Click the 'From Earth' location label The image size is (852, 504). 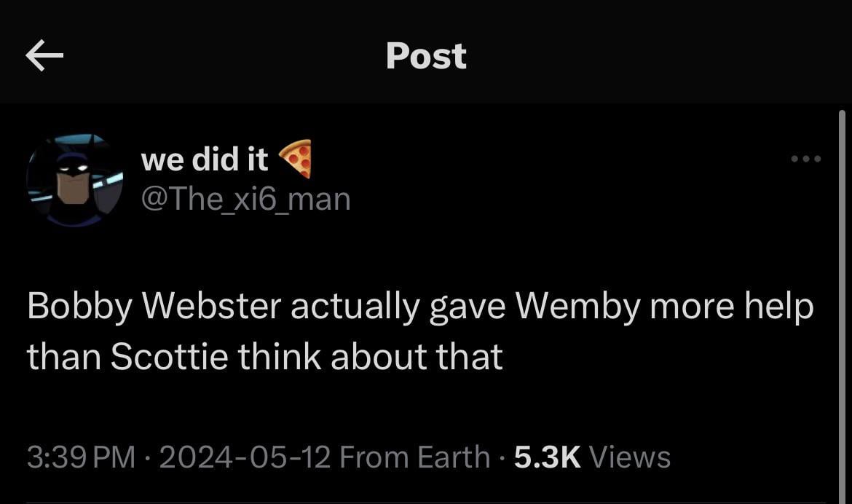[x=414, y=457]
